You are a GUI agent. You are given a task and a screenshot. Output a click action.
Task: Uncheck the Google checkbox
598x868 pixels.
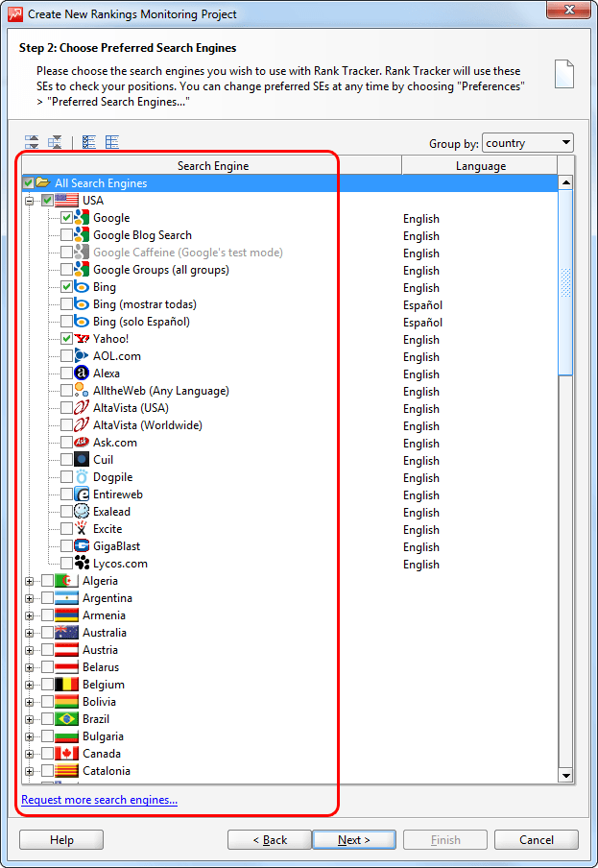[x=66, y=218]
